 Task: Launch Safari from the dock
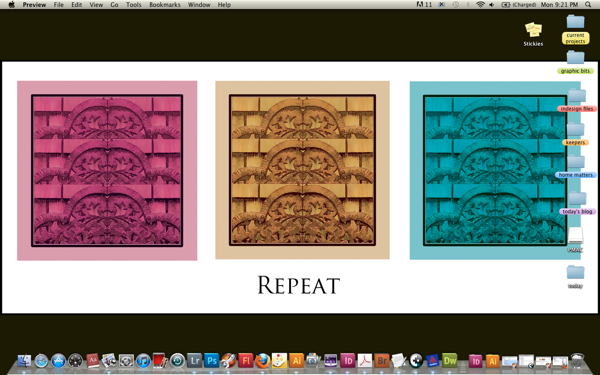pyautogui.click(x=41, y=361)
